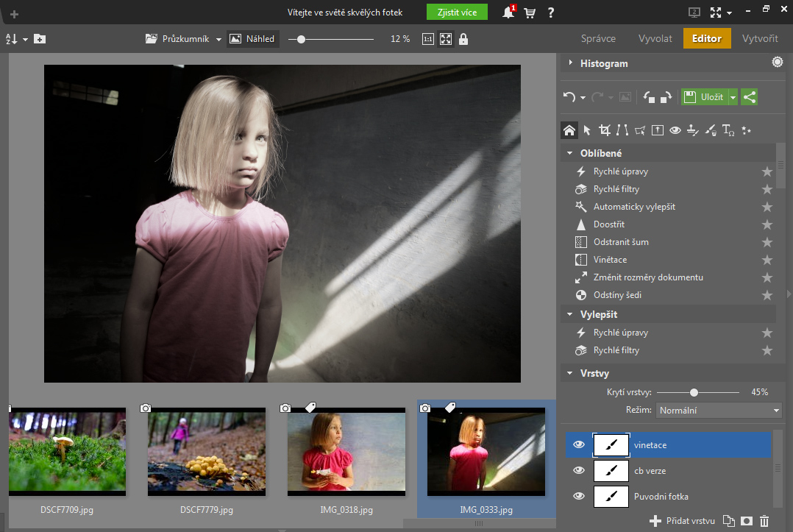Open the Správce tab
This screenshot has height=532, width=793.
point(598,38)
